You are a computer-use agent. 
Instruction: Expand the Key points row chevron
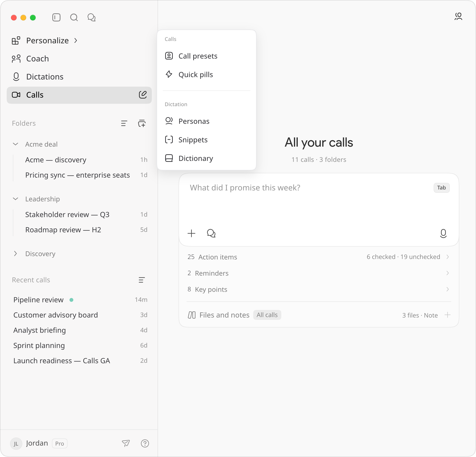tap(448, 289)
